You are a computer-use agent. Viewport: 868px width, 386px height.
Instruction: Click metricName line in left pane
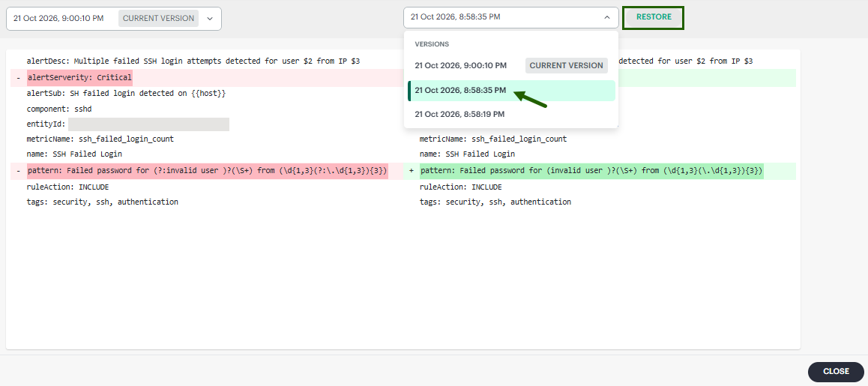100,139
